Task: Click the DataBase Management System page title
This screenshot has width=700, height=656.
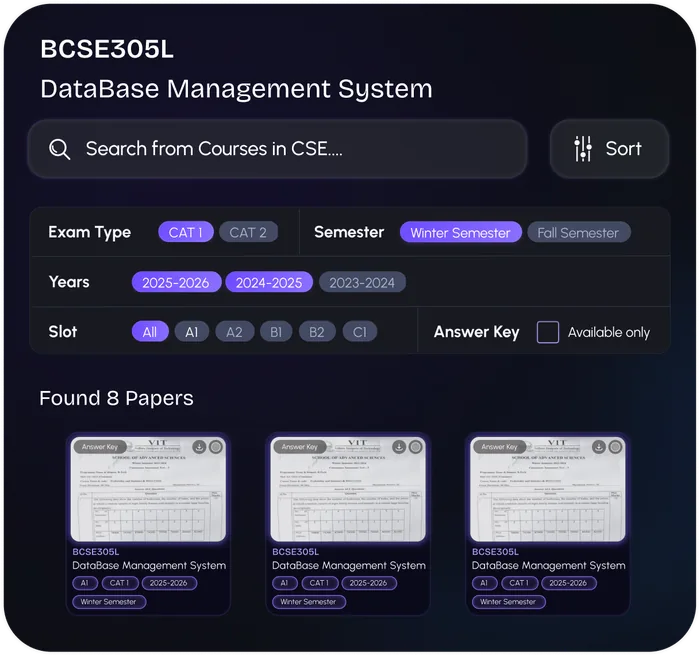Action: tap(237, 89)
